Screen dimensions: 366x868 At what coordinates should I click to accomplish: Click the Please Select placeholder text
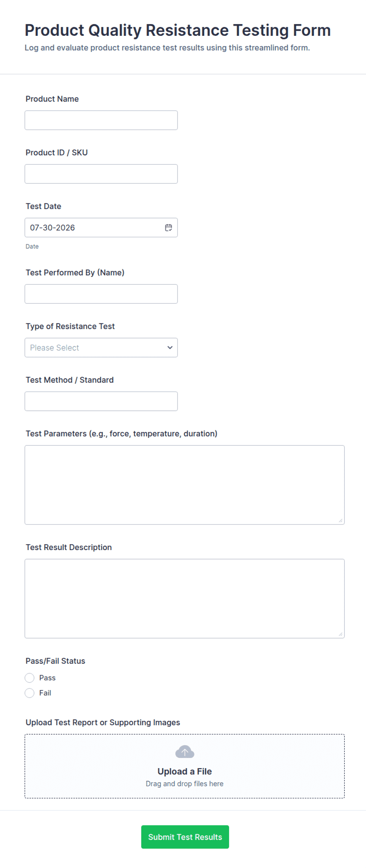pos(54,347)
